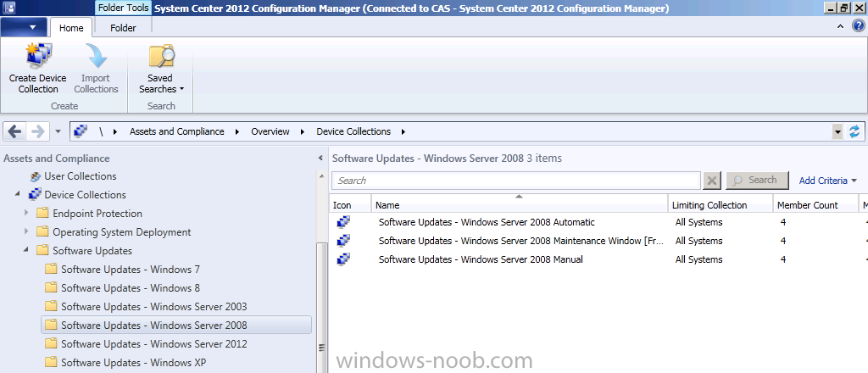Click the Windows Server 2012 folder icon
Screen dimensions: 868x373
(51, 343)
